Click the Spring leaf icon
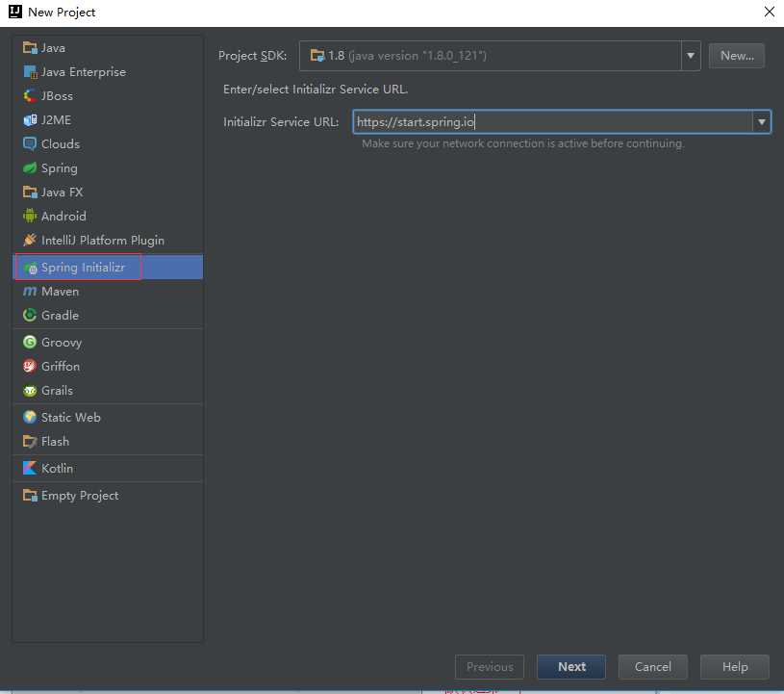The width and height of the screenshot is (784, 694). pos(30,168)
